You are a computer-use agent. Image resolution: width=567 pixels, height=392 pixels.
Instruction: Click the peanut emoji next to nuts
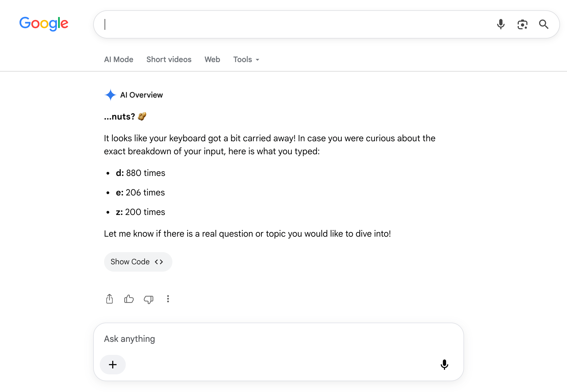click(x=142, y=116)
